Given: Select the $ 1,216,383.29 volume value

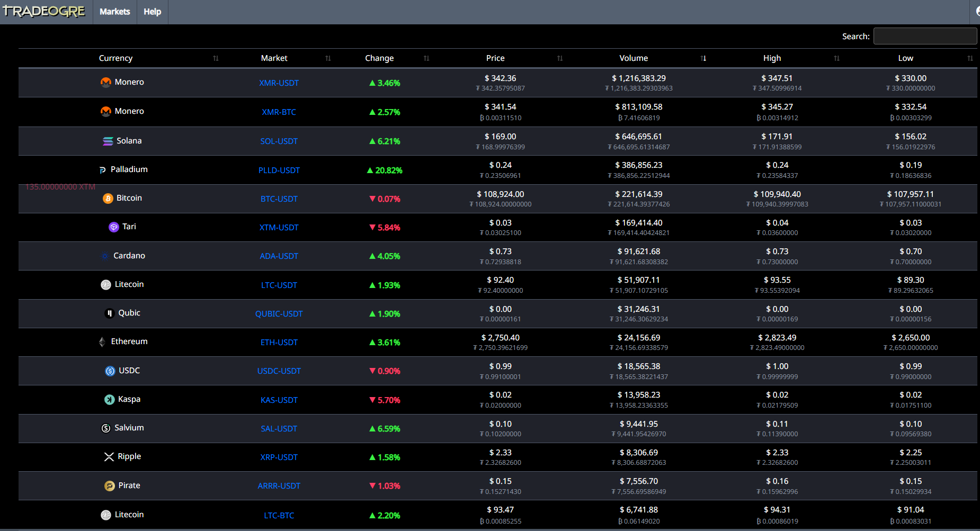Looking at the screenshot, I should [x=639, y=78].
